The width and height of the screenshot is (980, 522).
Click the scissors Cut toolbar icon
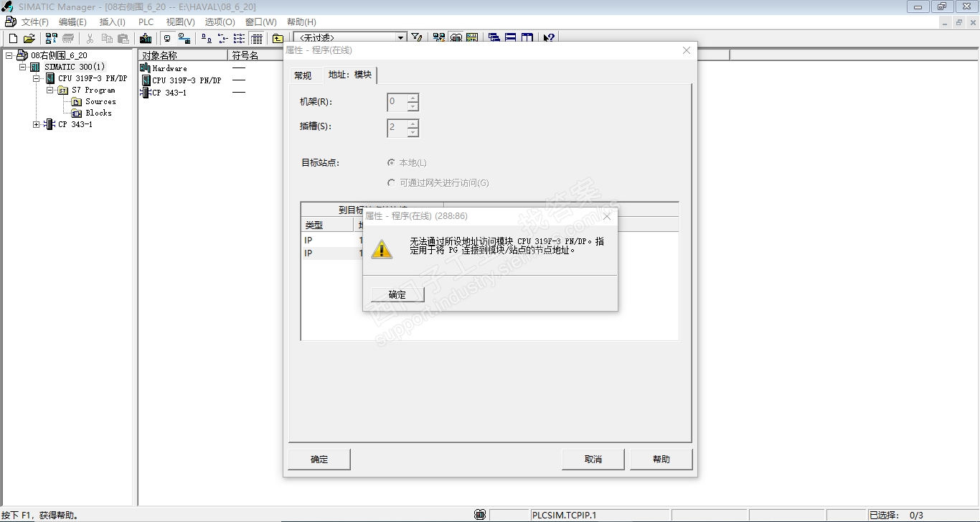[x=90, y=38]
